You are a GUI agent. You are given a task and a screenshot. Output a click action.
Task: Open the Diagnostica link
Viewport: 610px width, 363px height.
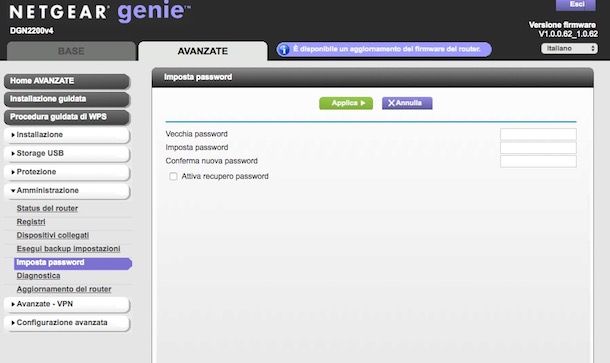[38, 276]
